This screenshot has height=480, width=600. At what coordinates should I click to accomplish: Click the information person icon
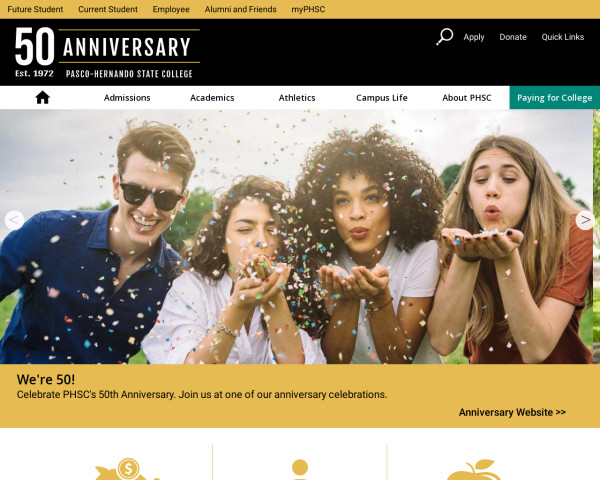300,469
